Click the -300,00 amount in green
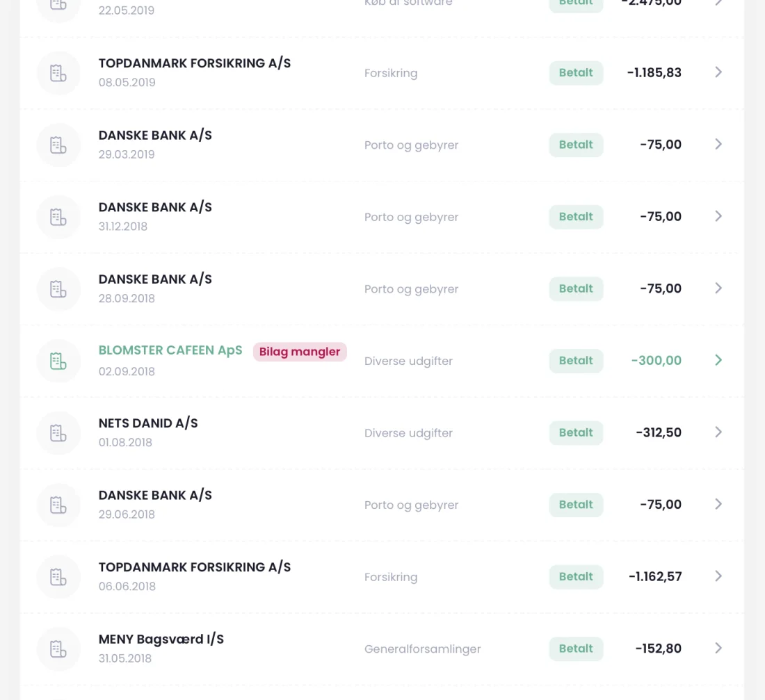The width and height of the screenshot is (765, 700). (657, 361)
